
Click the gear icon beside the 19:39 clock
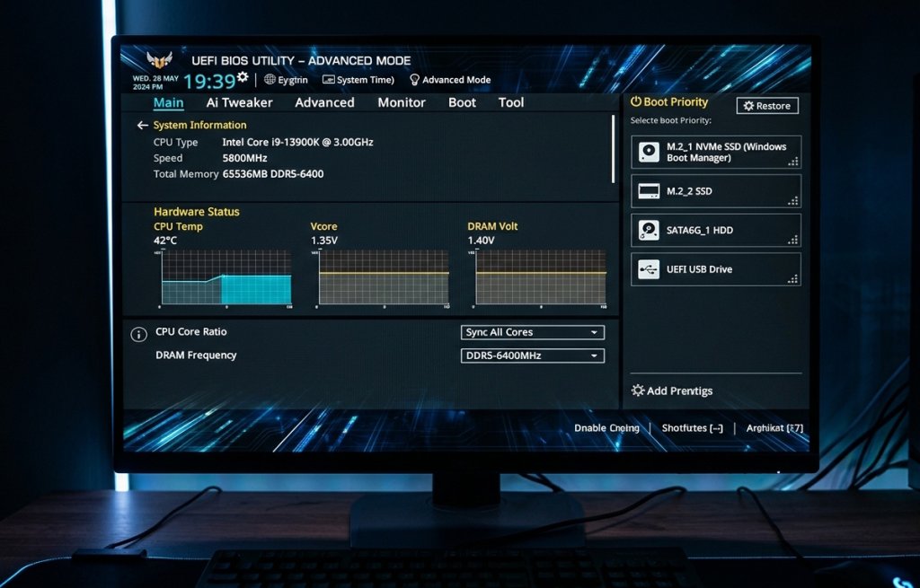coord(243,77)
